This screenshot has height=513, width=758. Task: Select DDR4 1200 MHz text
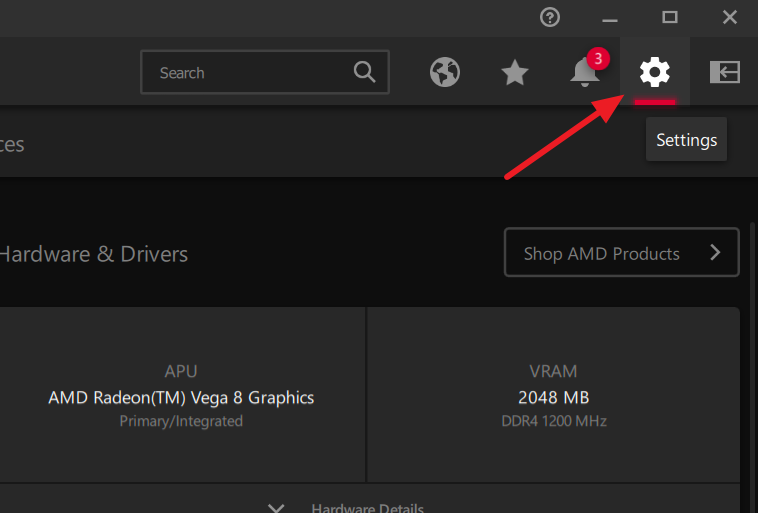click(554, 421)
